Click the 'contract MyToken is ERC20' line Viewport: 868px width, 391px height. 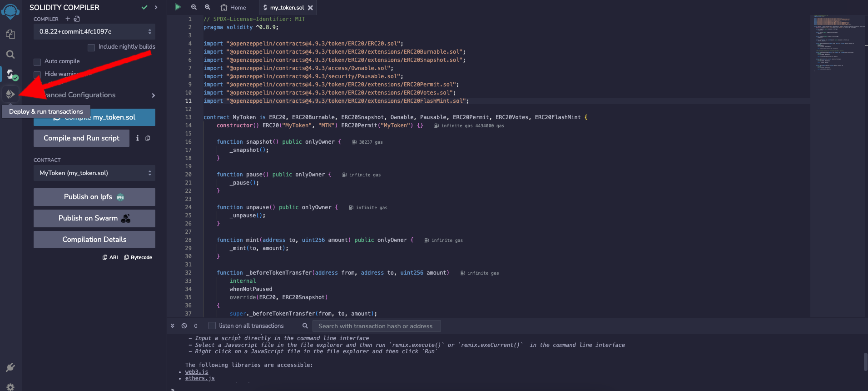tap(395, 117)
